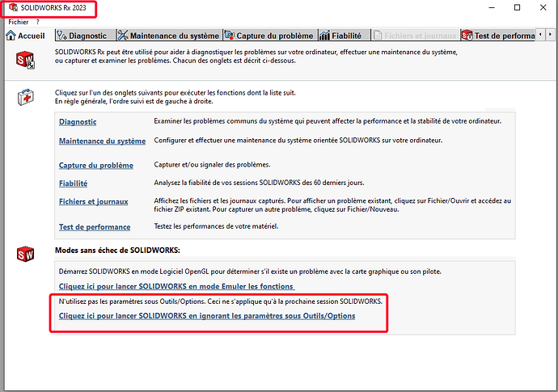Image resolution: width=558 pixels, height=392 pixels.
Task: Select the grayed Fichiers et journaux tab
Action: [417, 36]
